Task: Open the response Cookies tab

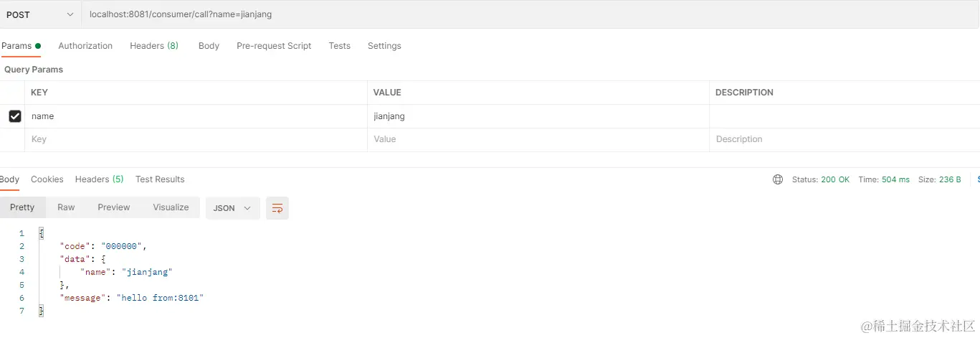Action: (47, 179)
